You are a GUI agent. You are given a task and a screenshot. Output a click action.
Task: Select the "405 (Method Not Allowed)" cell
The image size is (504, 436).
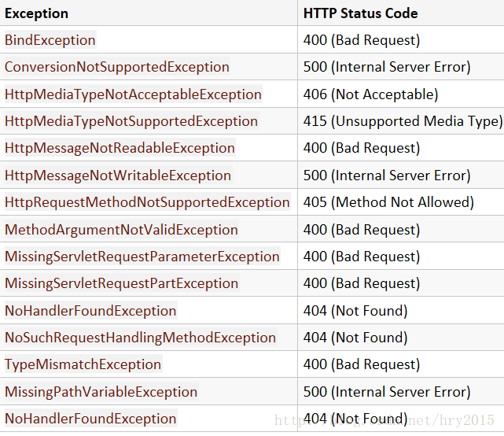(x=388, y=202)
